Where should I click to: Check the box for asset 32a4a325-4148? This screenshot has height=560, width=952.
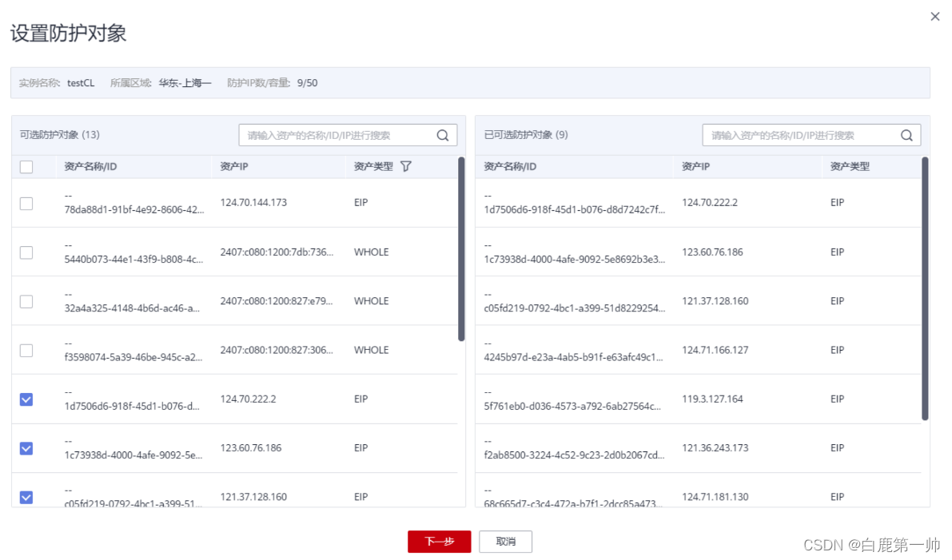[x=26, y=301]
